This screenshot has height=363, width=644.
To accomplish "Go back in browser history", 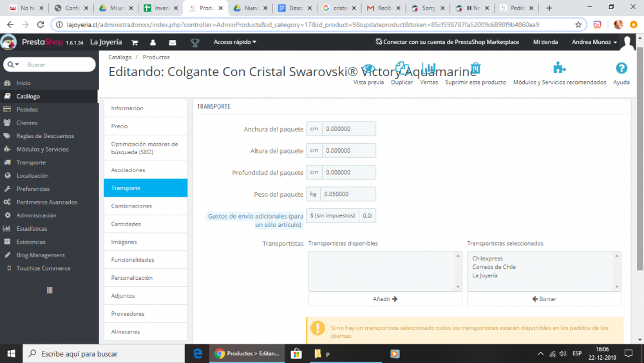I will 10,25.
